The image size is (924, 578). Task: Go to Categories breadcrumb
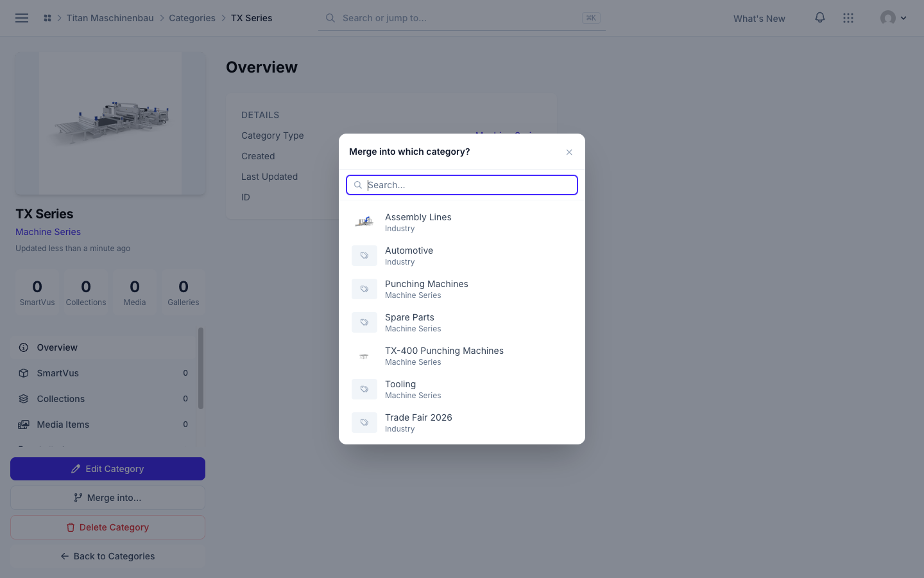pyautogui.click(x=192, y=18)
